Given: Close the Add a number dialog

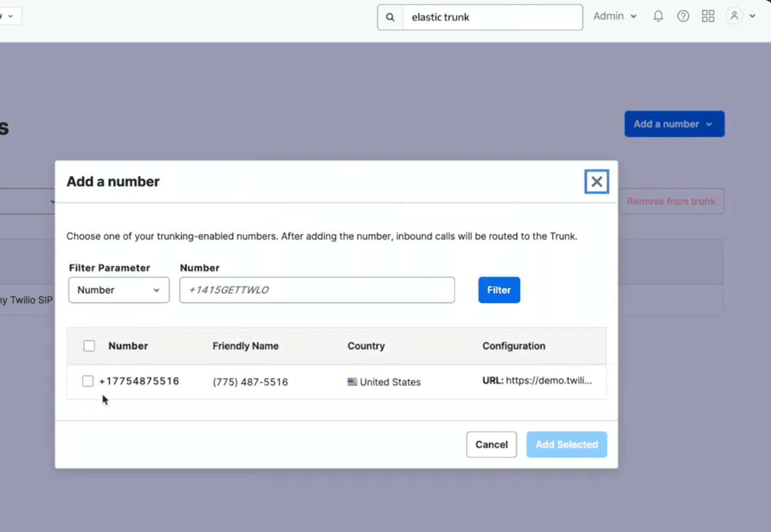Looking at the screenshot, I should tap(597, 182).
